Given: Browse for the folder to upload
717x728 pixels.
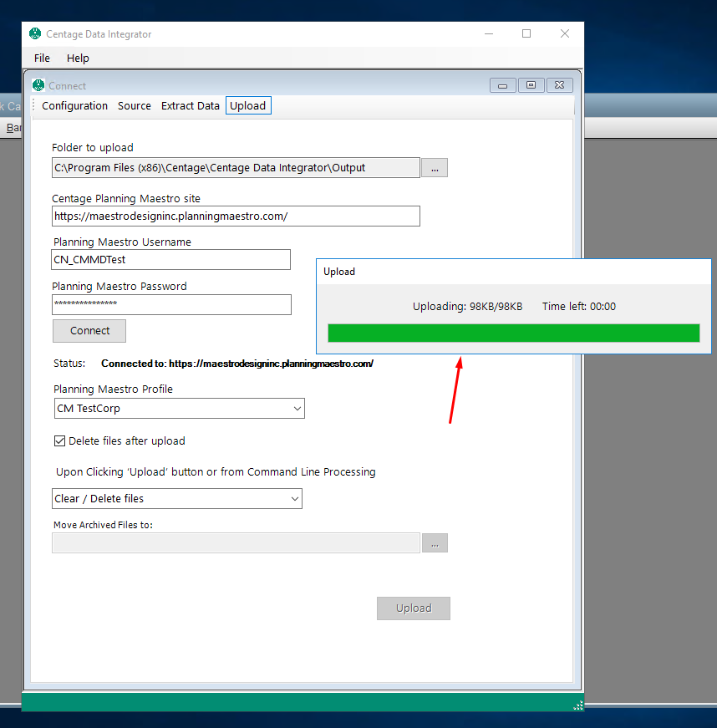Looking at the screenshot, I should (435, 168).
